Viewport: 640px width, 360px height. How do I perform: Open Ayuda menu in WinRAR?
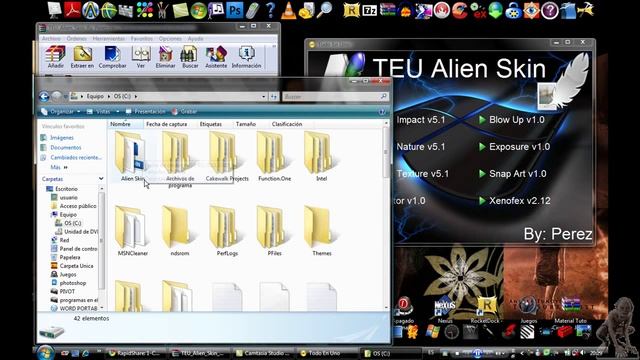[196, 38]
